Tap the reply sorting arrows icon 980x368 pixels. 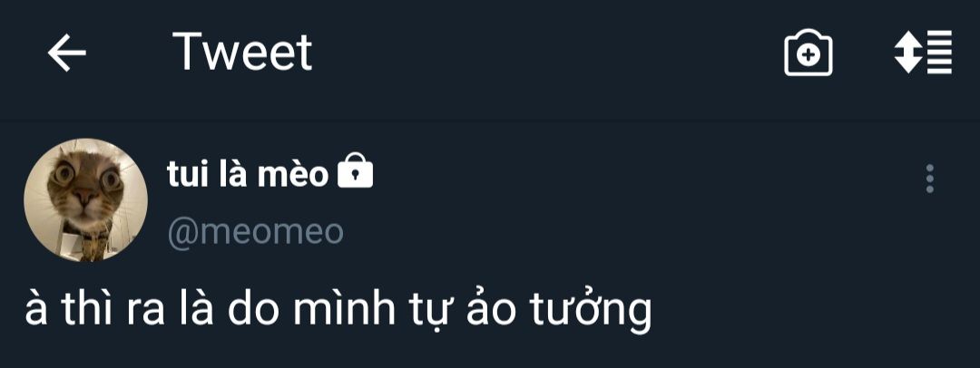pos(923,52)
